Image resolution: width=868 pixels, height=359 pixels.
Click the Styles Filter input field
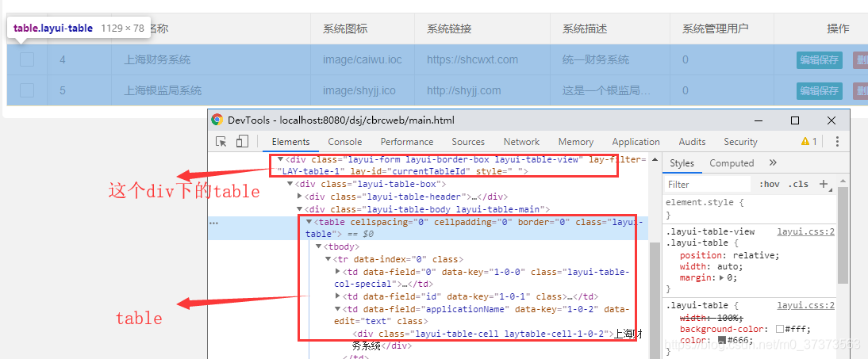pos(708,184)
